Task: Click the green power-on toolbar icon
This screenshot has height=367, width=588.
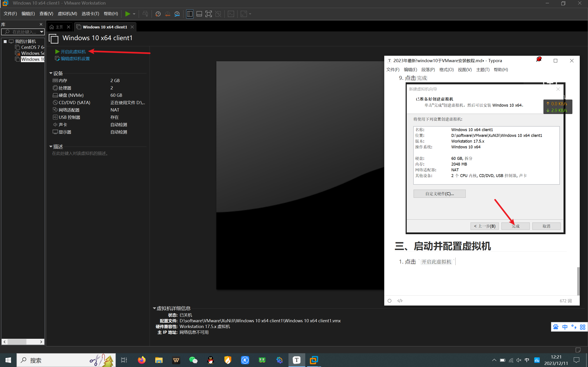Action: 127,14
